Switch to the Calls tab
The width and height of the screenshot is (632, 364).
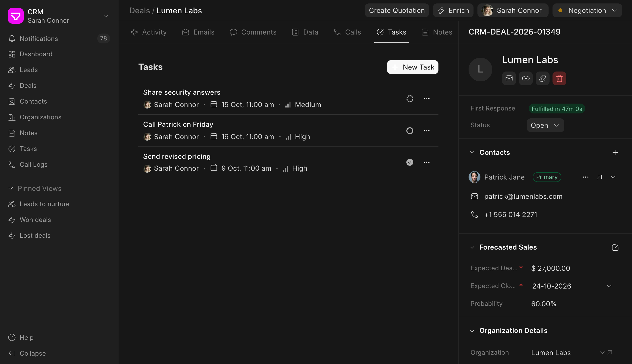point(347,32)
